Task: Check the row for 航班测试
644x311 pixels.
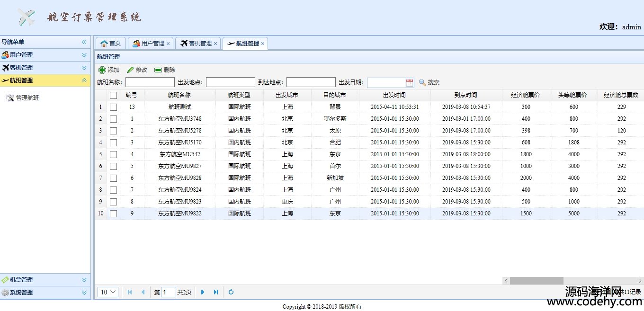Action: point(113,107)
